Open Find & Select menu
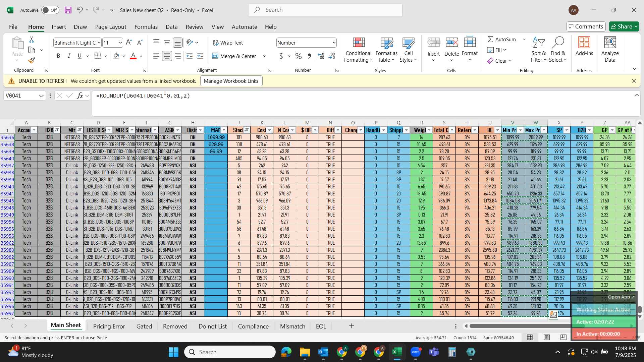The width and height of the screenshot is (644, 362). (558, 50)
